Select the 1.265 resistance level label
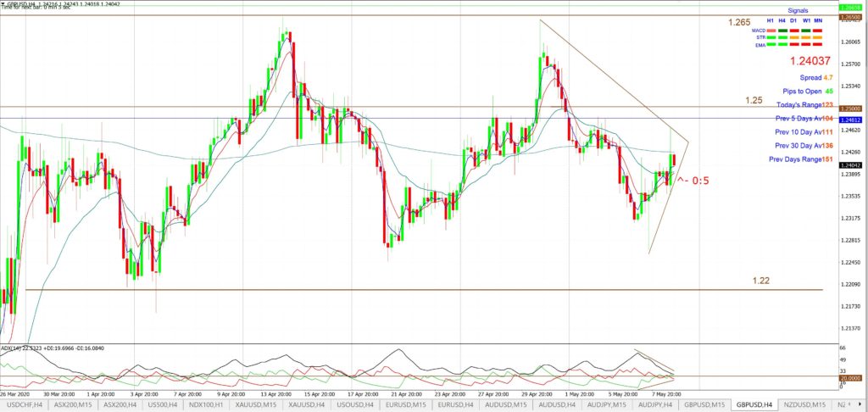 [x=739, y=23]
